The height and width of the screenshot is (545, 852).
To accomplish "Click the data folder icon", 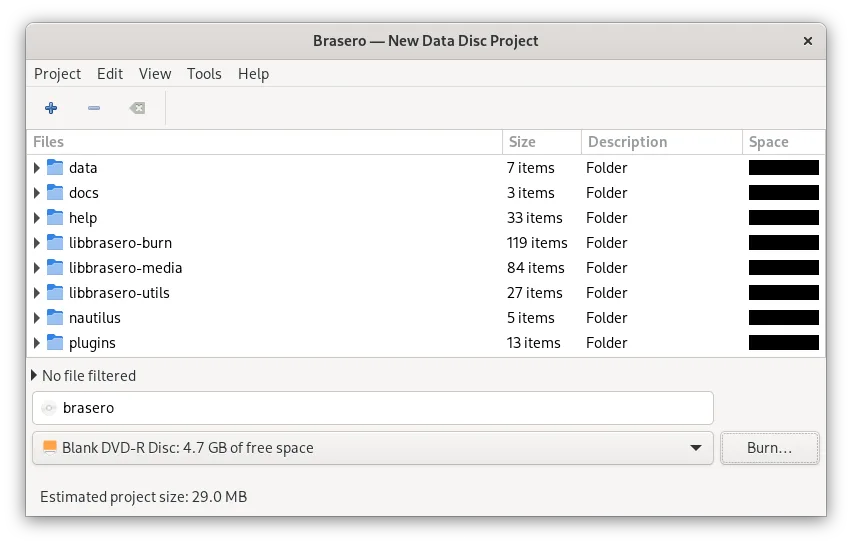I will [55, 167].
